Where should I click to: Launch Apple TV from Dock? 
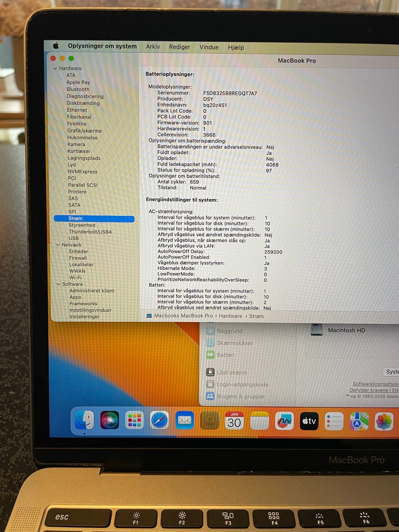point(309,421)
